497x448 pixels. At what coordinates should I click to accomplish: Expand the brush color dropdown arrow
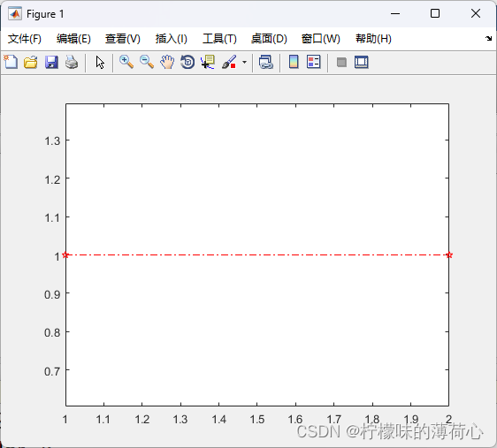(x=244, y=63)
